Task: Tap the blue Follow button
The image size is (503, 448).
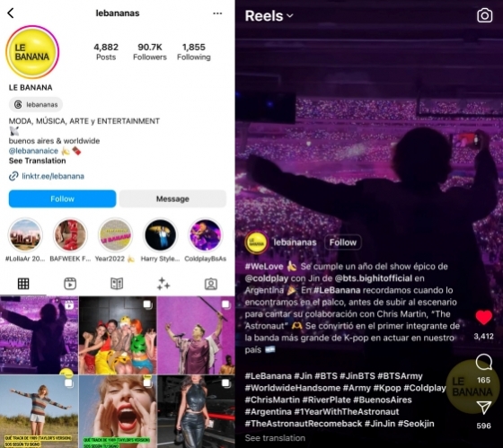Action: click(x=62, y=198)
